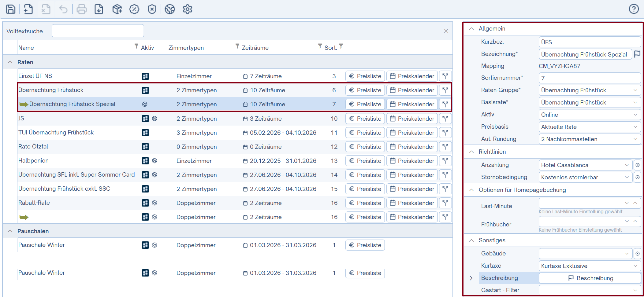Collapse the Pauschalen group header
644x297 pixels.
tap(10, 231)
